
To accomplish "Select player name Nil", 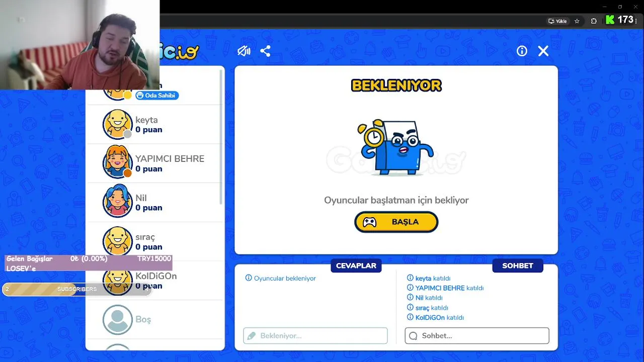I will [x=141, y=198].
